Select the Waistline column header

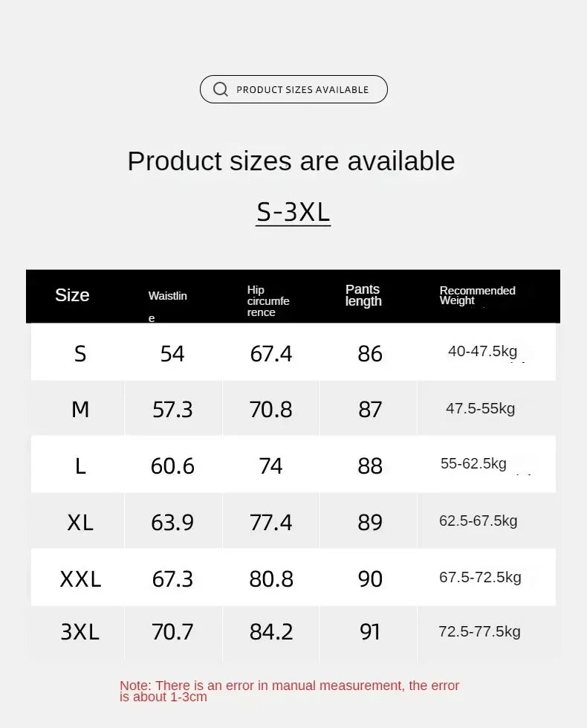tap(167, 306)
